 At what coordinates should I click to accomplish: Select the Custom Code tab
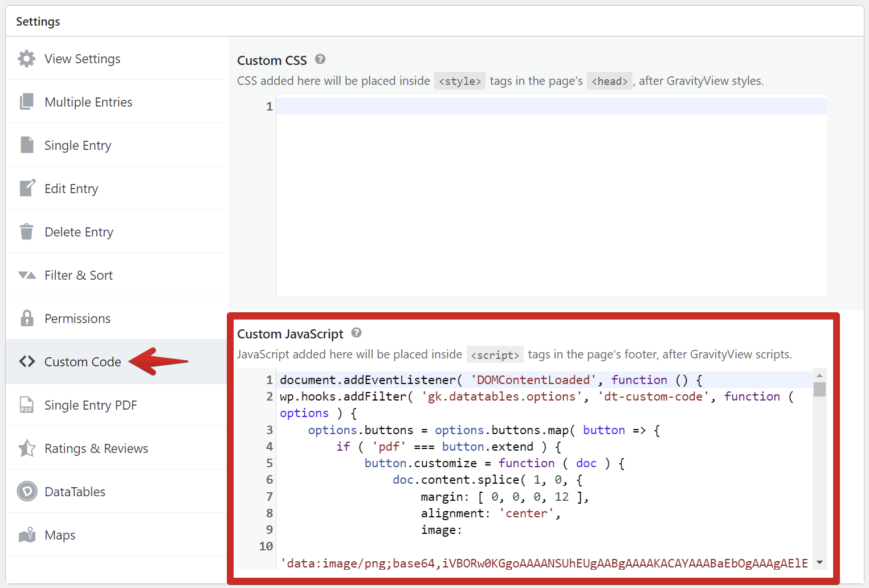tap(83, 362)
